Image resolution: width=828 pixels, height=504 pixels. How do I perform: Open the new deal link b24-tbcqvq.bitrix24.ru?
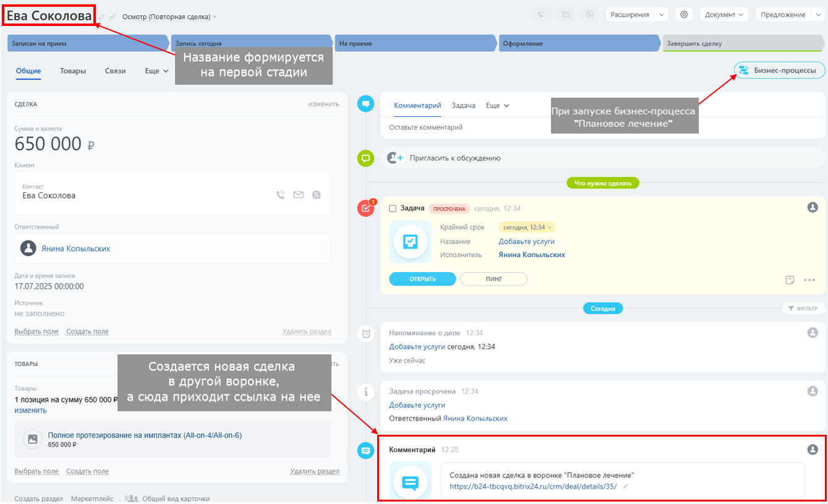pyautogui.click(x=533, y=487)
